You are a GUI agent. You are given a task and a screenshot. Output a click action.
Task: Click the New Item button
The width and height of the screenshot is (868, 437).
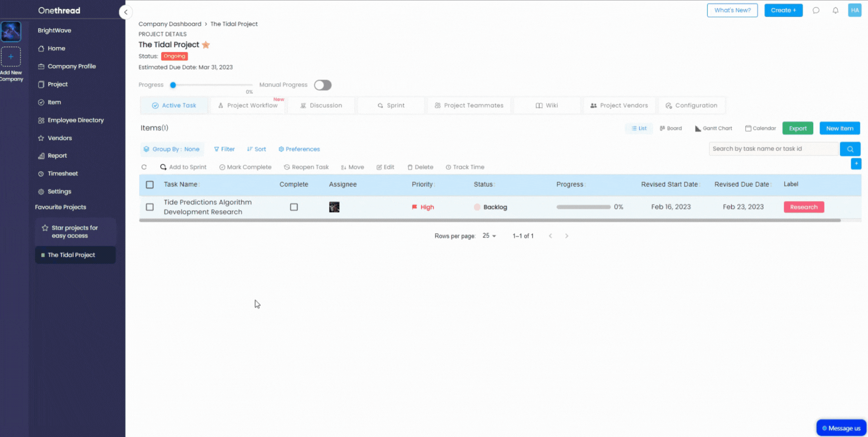[x=839, y=128]
